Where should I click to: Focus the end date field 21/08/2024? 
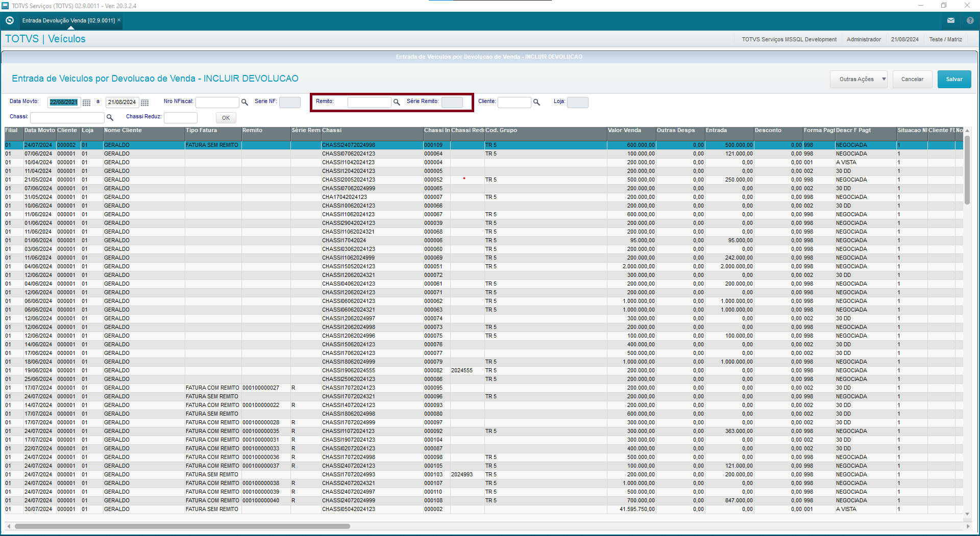tap(122, 103)
